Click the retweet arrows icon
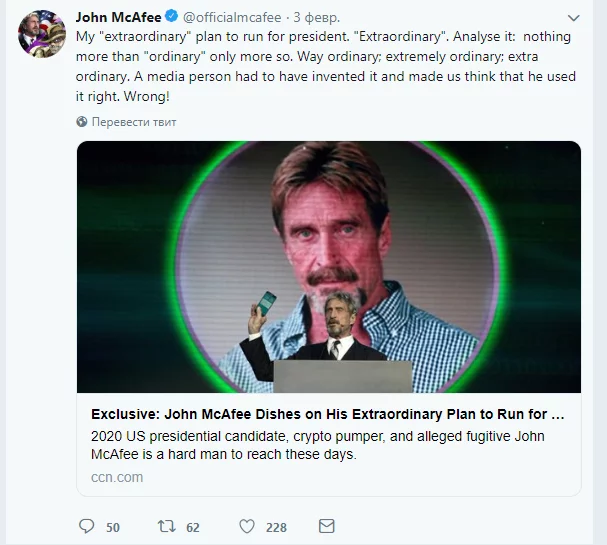This screenshot has width=607, height=545. coord(167,526)
